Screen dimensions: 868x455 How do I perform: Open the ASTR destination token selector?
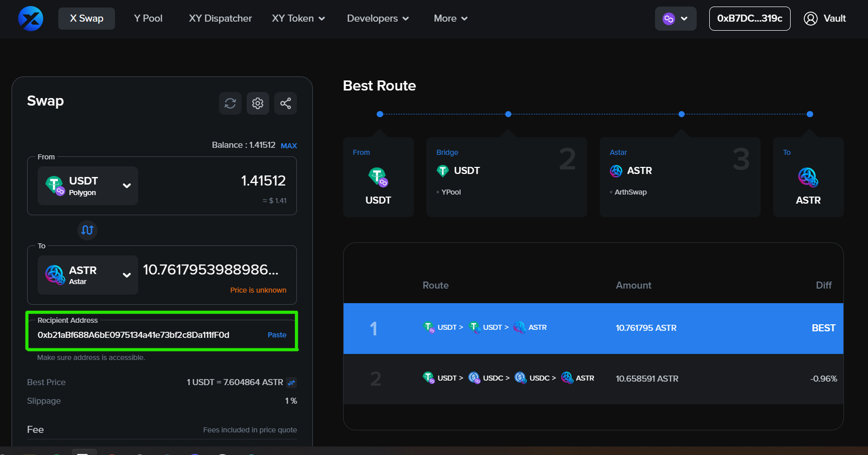[88, 275]
